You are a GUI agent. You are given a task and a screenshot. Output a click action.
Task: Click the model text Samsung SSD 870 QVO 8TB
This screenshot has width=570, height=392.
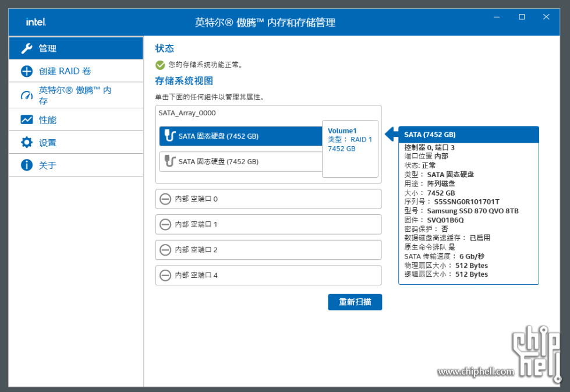[473, 211]
